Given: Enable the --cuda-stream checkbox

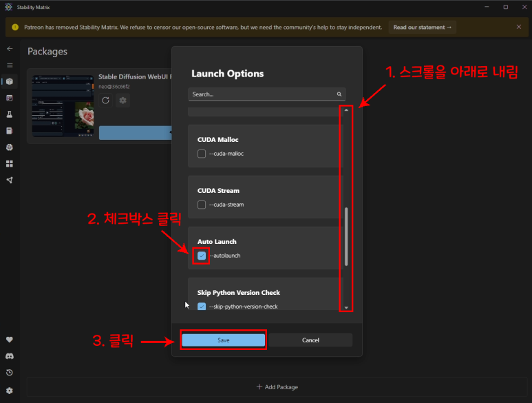Looking at the screenshot, I should tap(202, 205).
